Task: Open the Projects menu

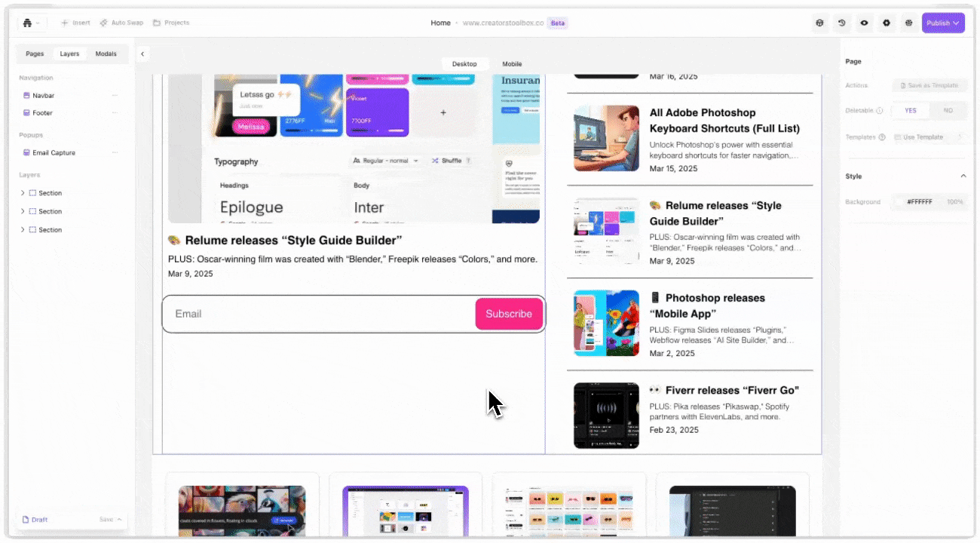Action: [x=171, y=23]
